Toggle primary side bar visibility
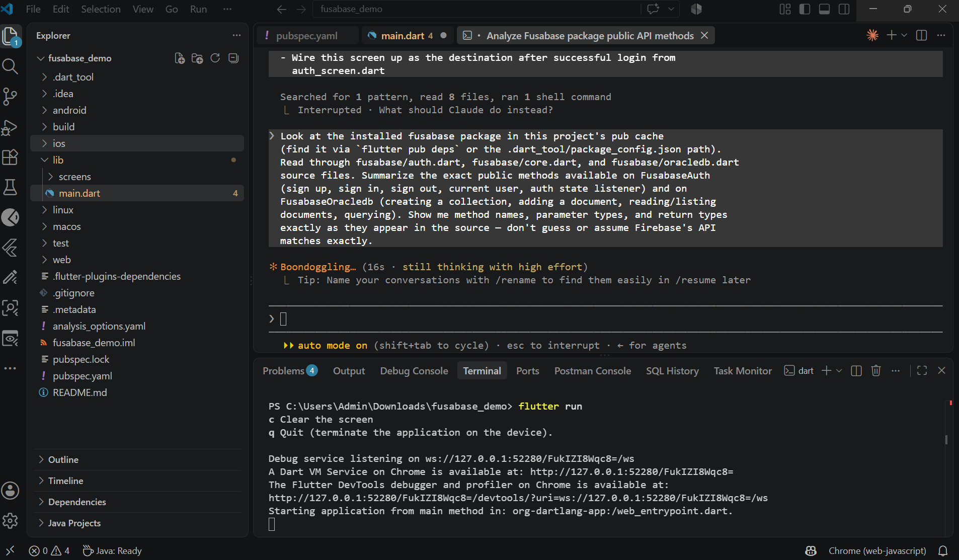Viewport: 959px width, 560px height. pyautogui.click(x=805, y=9)
